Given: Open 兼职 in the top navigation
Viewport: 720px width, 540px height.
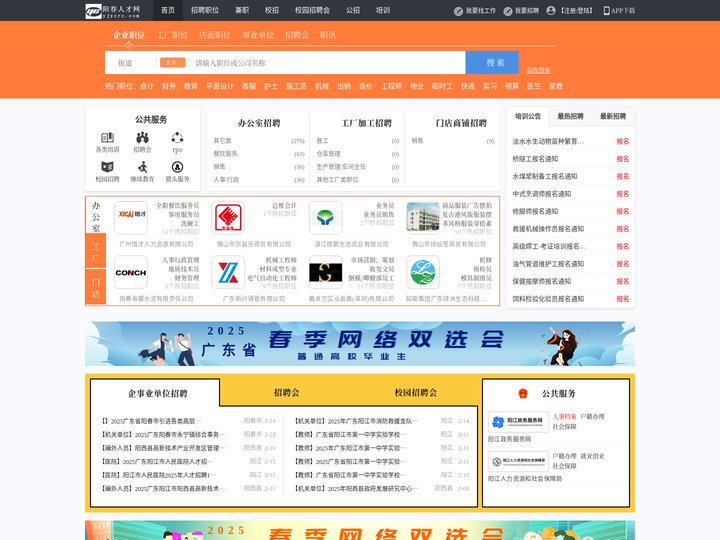Looking at the screenshot, I should click(242, 10).
